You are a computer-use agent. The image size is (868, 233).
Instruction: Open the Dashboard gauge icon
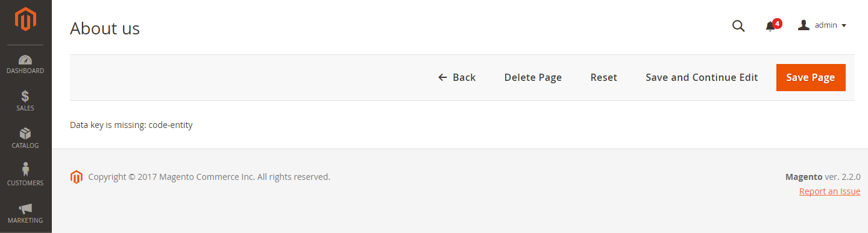coord(25,60)
